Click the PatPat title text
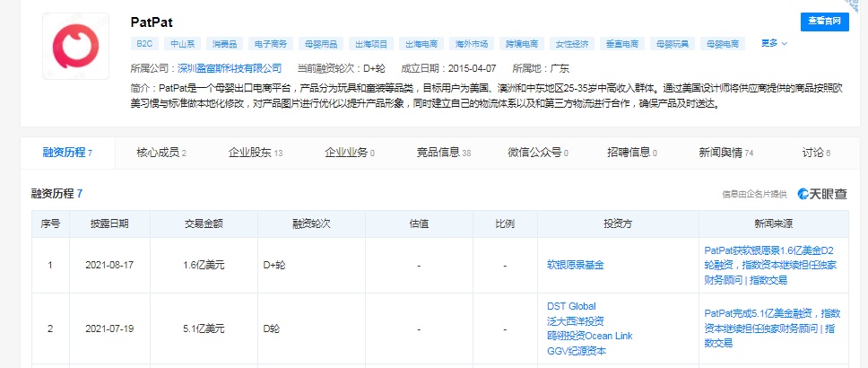The width and height of the screenshot is (868, 368). (152, 22)
